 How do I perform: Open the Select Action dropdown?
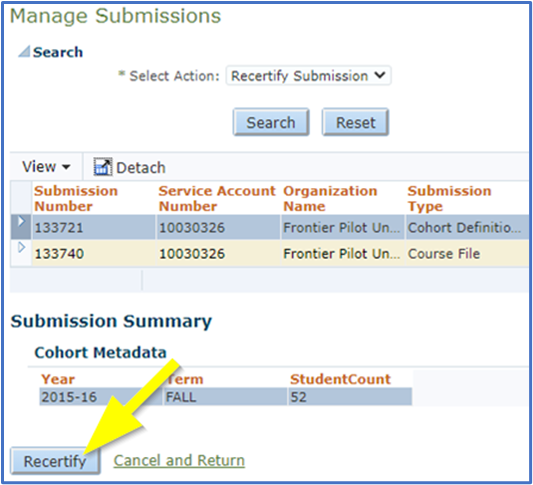pos(308,75)
